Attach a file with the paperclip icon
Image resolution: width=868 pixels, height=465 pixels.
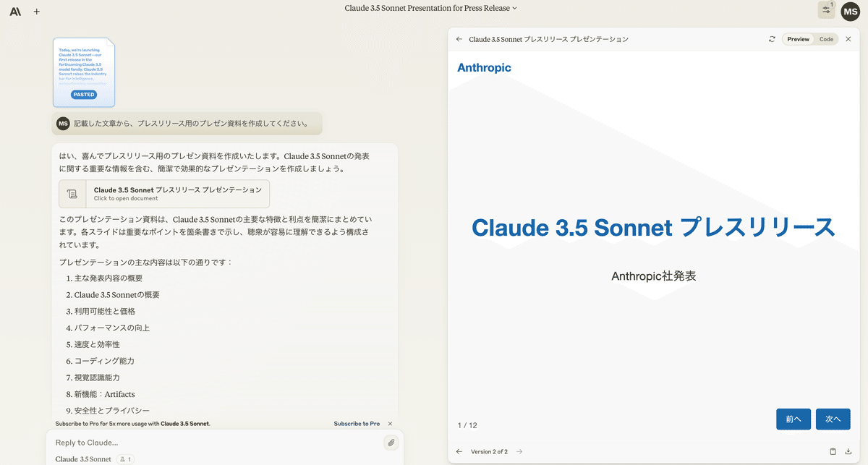coord(391,442)
